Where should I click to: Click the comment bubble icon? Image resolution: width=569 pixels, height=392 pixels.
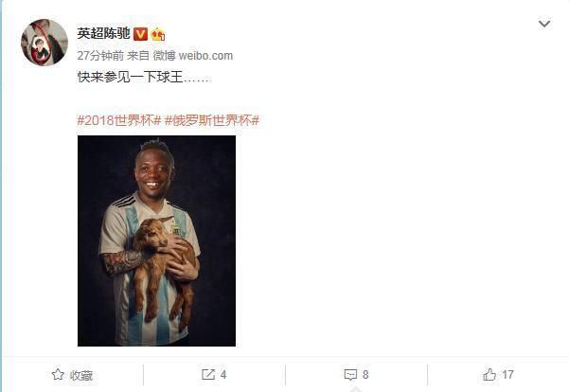(350, 375)
